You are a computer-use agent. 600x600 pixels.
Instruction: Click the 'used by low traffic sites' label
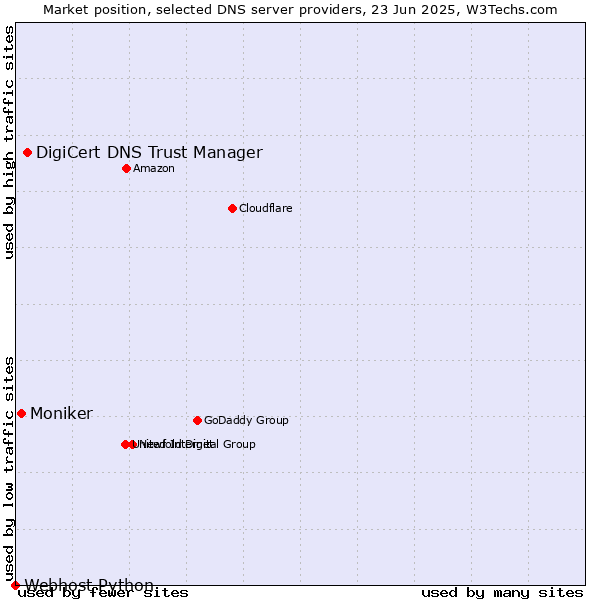pos(8,469)
